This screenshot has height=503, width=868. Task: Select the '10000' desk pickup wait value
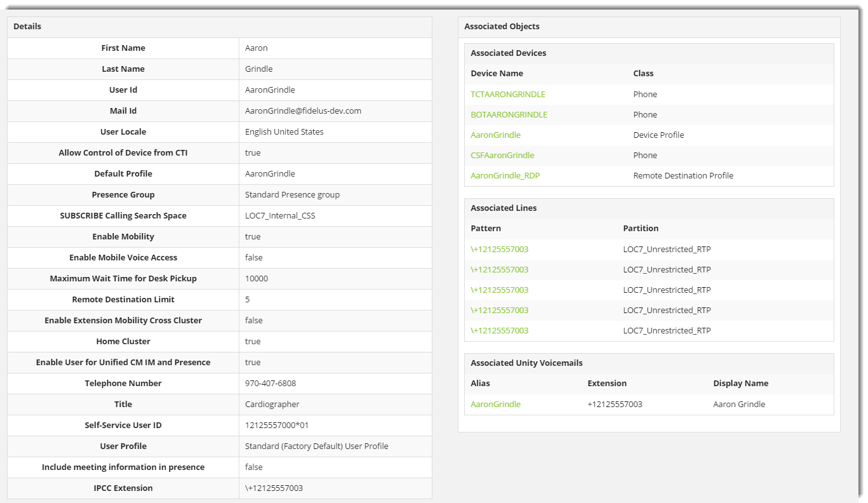click(257, 278)
